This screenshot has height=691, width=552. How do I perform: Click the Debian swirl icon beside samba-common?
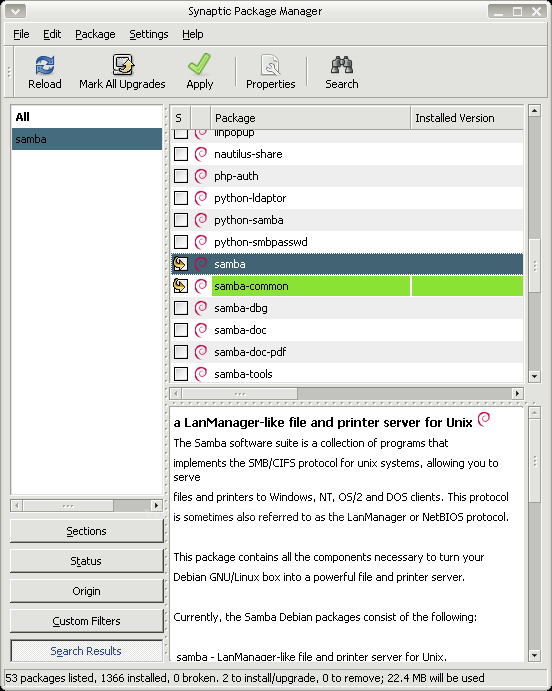point(201,286)
